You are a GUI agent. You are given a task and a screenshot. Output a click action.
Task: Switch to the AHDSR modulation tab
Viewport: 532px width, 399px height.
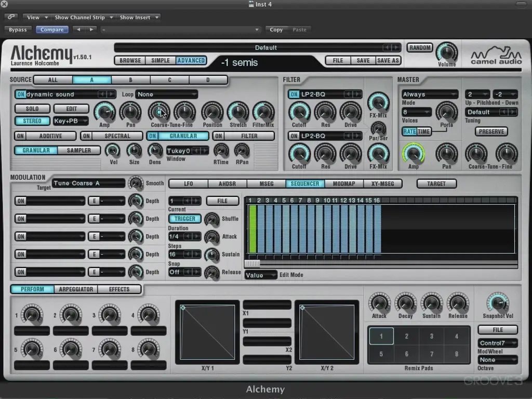coord(228,183)
